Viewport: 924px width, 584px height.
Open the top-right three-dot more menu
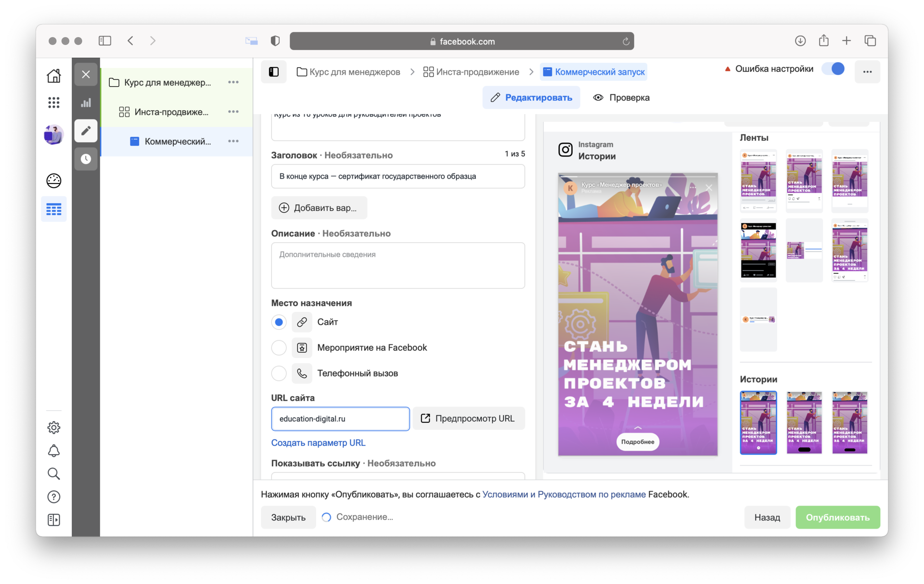(x=867, y=72)
